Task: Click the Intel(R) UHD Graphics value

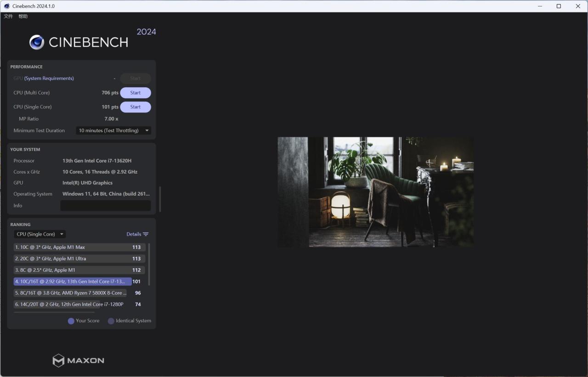Action: click(x=87, y=183)
